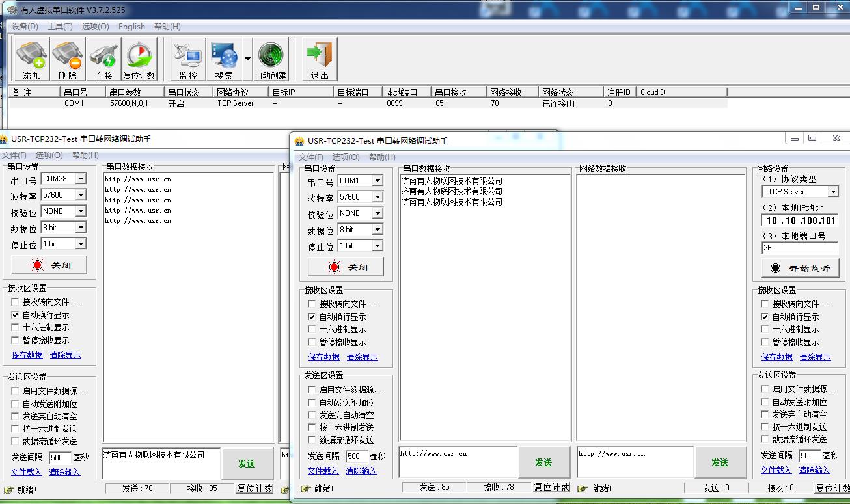
Task: Enable 按十六进制发送 in the network send settings
Action: [x=765, y=427]
